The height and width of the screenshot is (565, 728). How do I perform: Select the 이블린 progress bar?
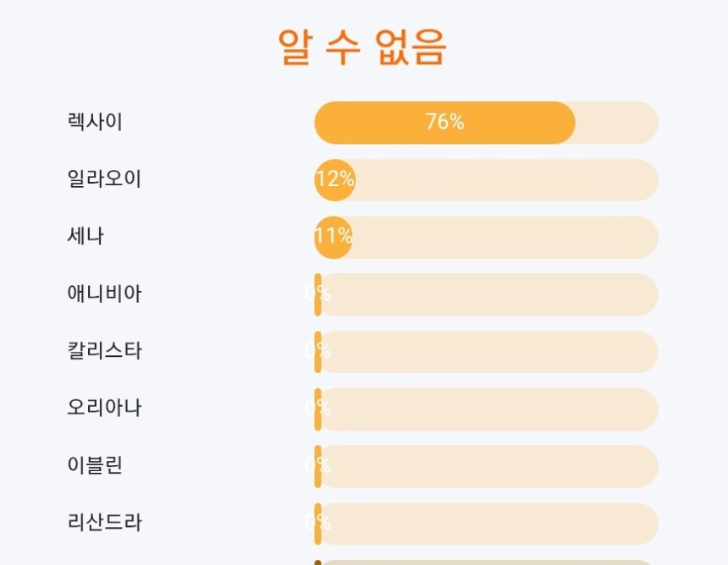487,466
